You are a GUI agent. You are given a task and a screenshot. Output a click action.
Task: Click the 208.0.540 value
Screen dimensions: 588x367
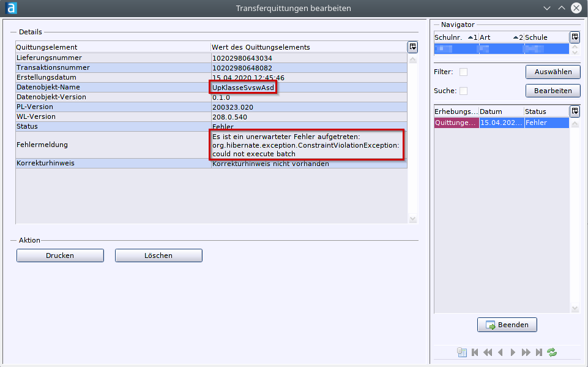[229, 117]
